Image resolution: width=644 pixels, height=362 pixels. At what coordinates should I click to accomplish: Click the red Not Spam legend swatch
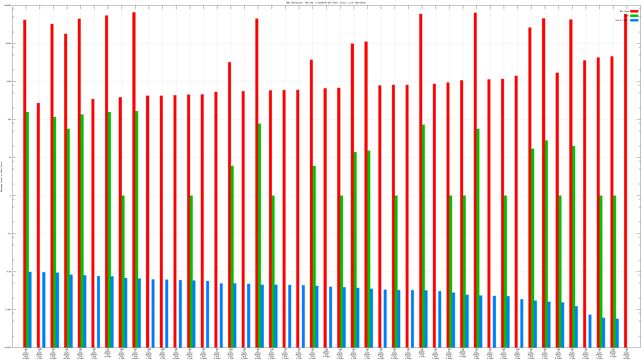click(634, 11)
